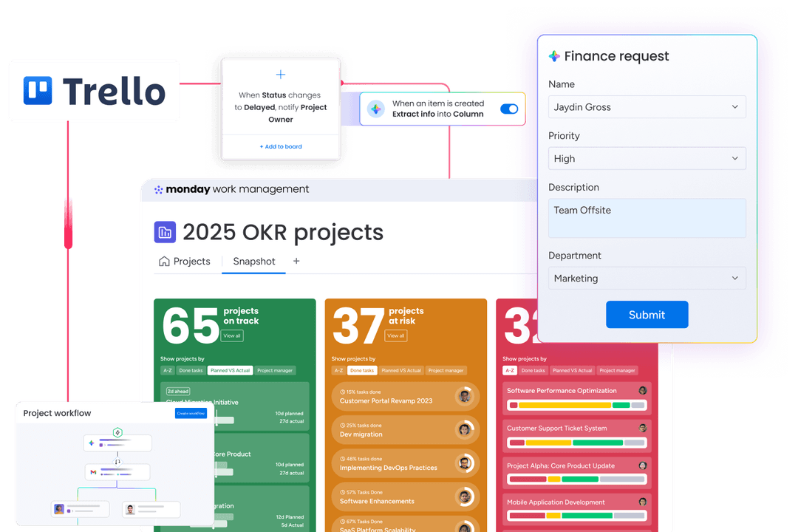Screen dimensions: 798x532
Task: Select Planned VS Actual in green on-track card
Action: coord(230,371)
